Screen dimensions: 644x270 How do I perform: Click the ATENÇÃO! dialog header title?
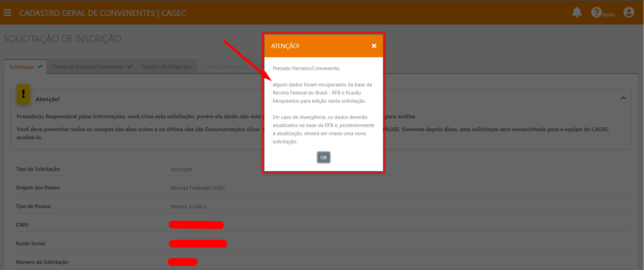(x=285, y=46)
